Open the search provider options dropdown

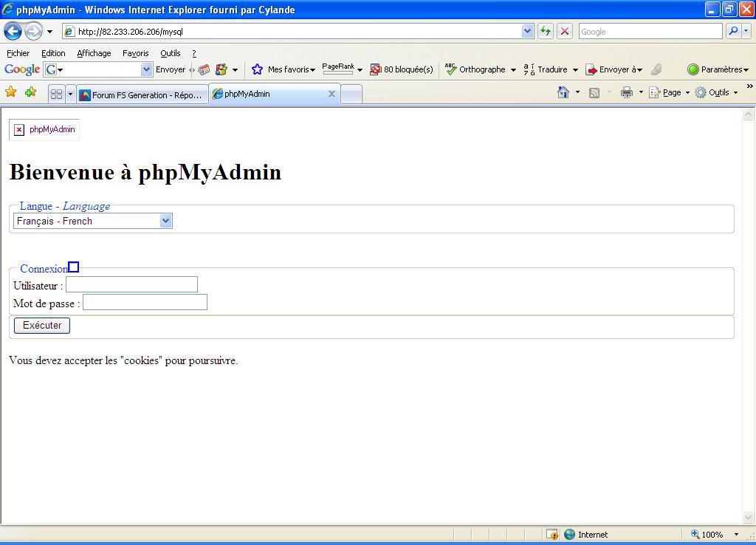pos(746,31)
